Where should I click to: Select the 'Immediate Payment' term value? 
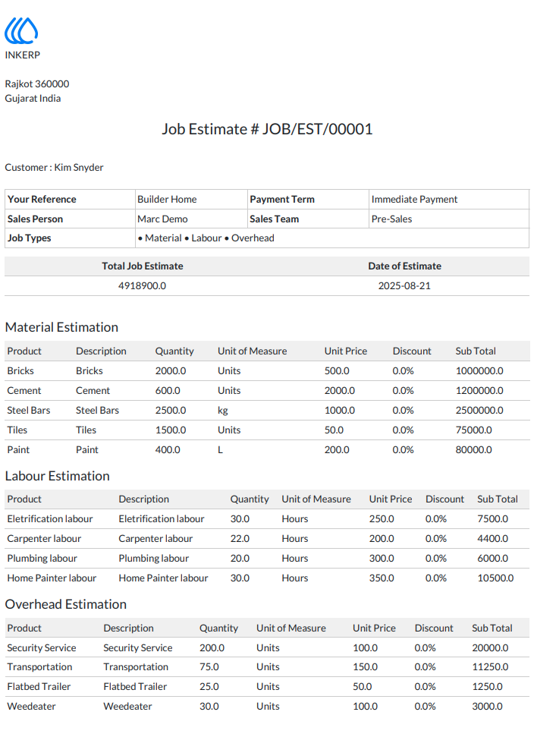414,199
